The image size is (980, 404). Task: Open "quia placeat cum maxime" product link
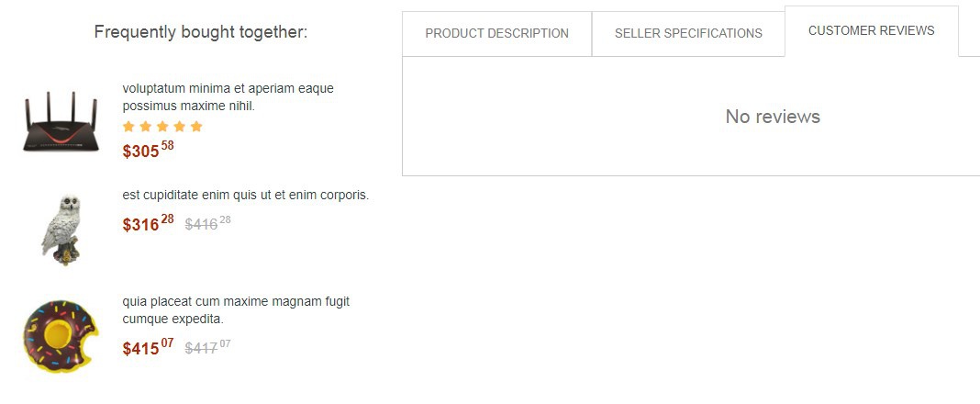(x=236, y=310)
